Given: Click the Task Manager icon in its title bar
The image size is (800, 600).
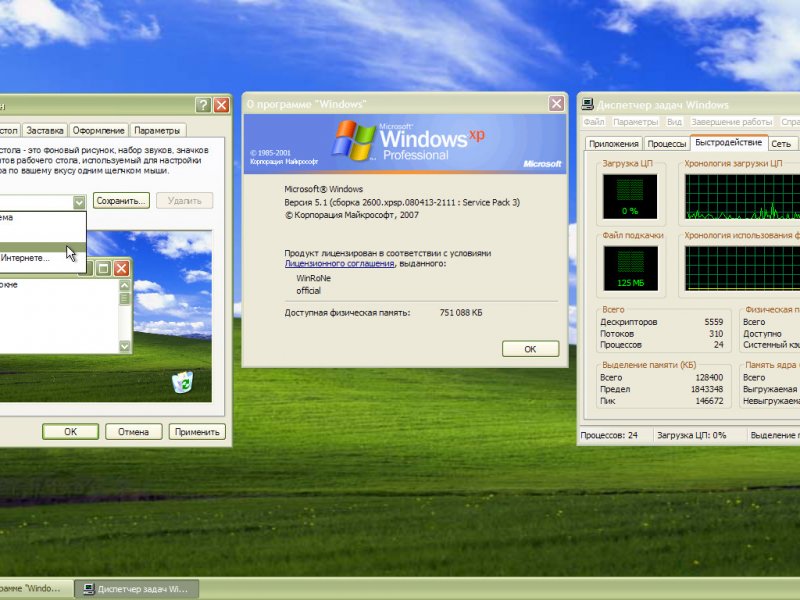Looking at the screenshot, I should [588, 105].
